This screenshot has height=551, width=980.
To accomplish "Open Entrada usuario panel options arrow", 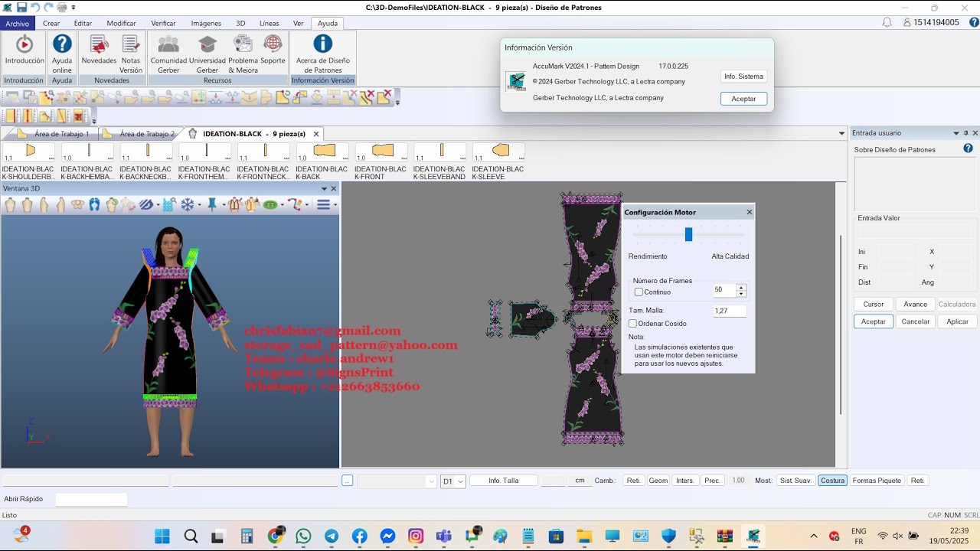I will (956, 133).
